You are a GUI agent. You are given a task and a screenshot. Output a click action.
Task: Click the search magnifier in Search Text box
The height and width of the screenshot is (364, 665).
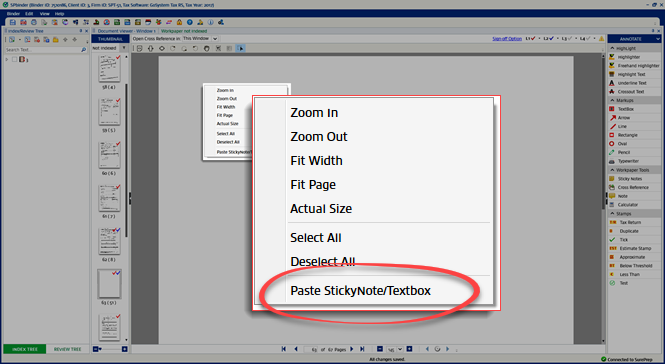[84, 50]
